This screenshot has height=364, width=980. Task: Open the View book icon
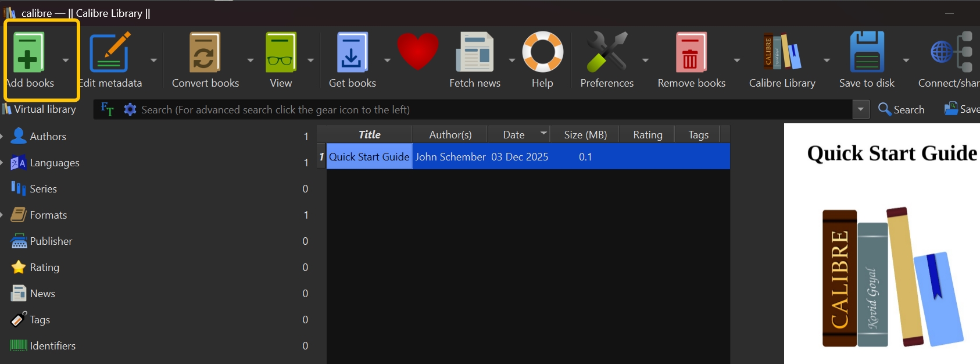coord(281,53)
